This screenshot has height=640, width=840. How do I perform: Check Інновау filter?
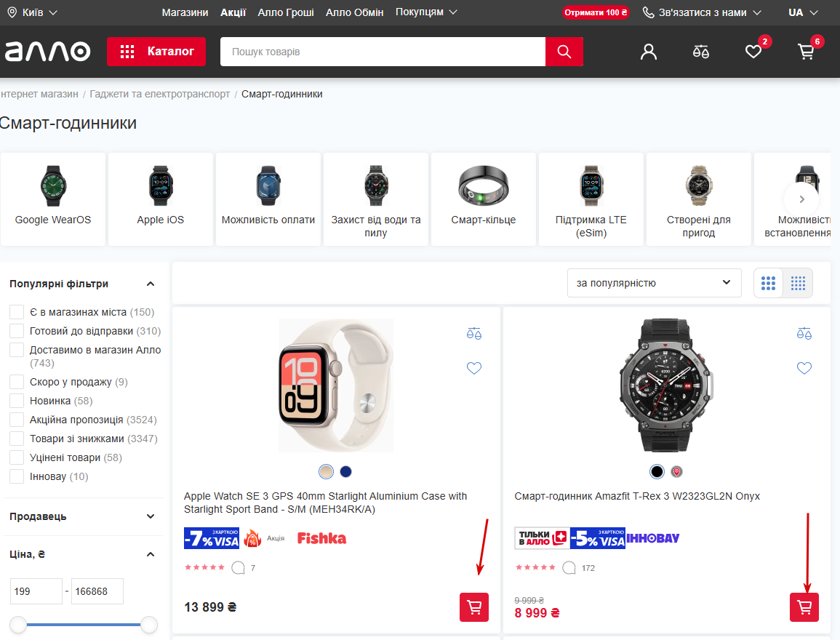coord(17,476)
